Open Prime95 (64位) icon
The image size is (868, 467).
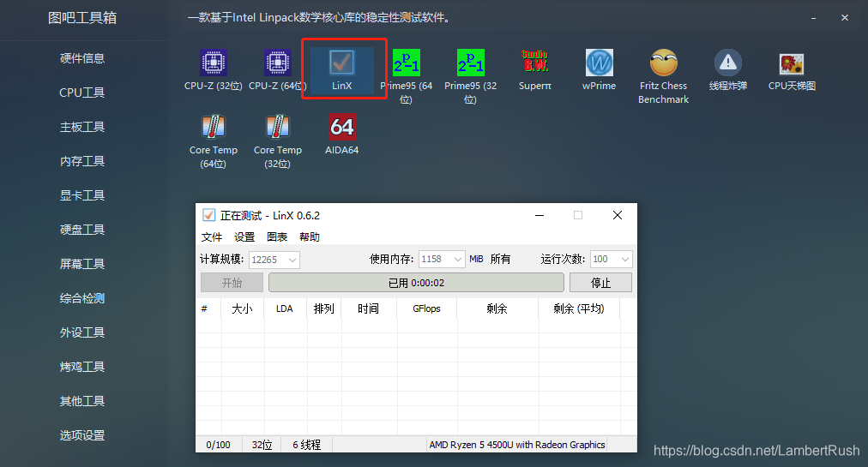tap(407, 63)
